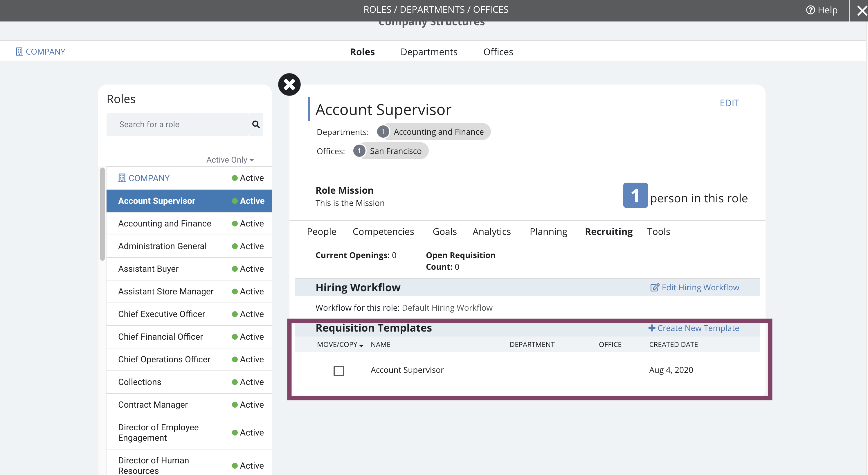This screenshot has width=868, height=475.
Task: Select COMPANY in the roles list
Action: pos(189,178)
